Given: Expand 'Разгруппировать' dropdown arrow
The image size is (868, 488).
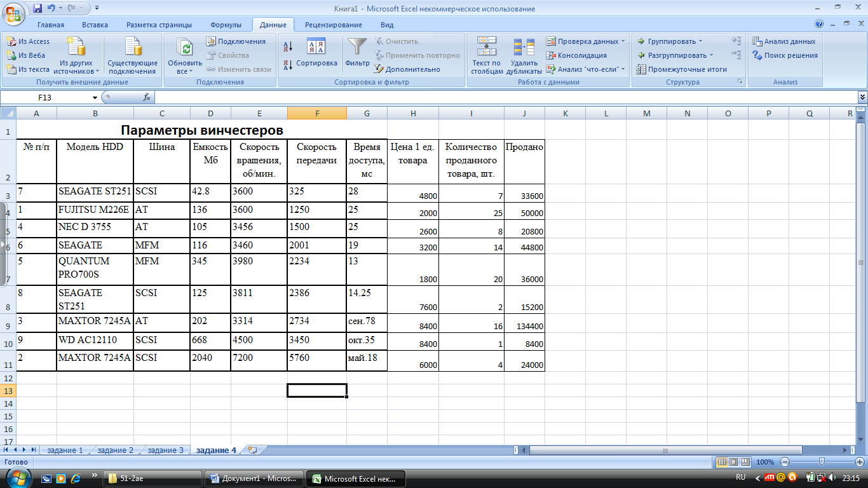Looking at the screenshot, I should coord(711,55).
